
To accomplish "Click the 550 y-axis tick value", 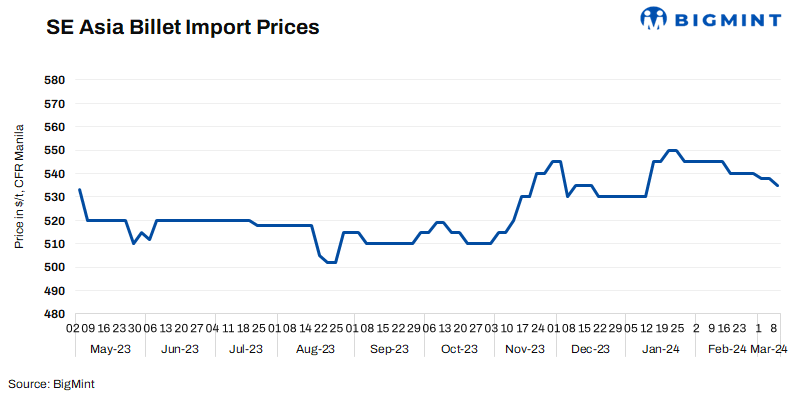I will point(55,150).
